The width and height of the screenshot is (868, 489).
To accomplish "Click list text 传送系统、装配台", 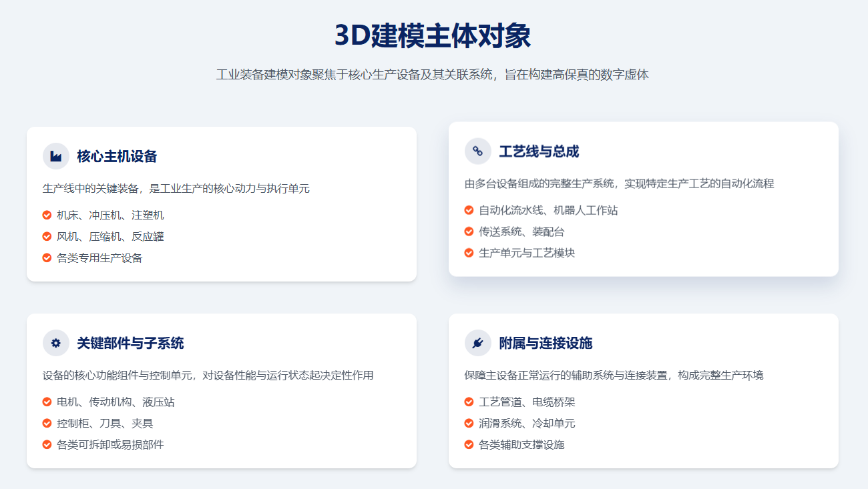I will coord(522,231).
